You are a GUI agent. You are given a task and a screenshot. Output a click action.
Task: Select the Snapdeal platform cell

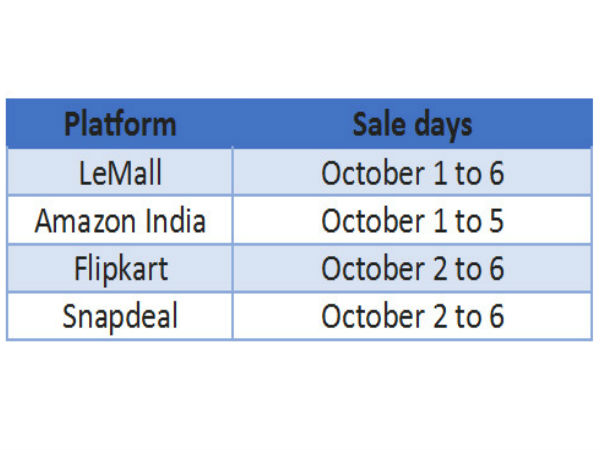(x=120, y=317)
